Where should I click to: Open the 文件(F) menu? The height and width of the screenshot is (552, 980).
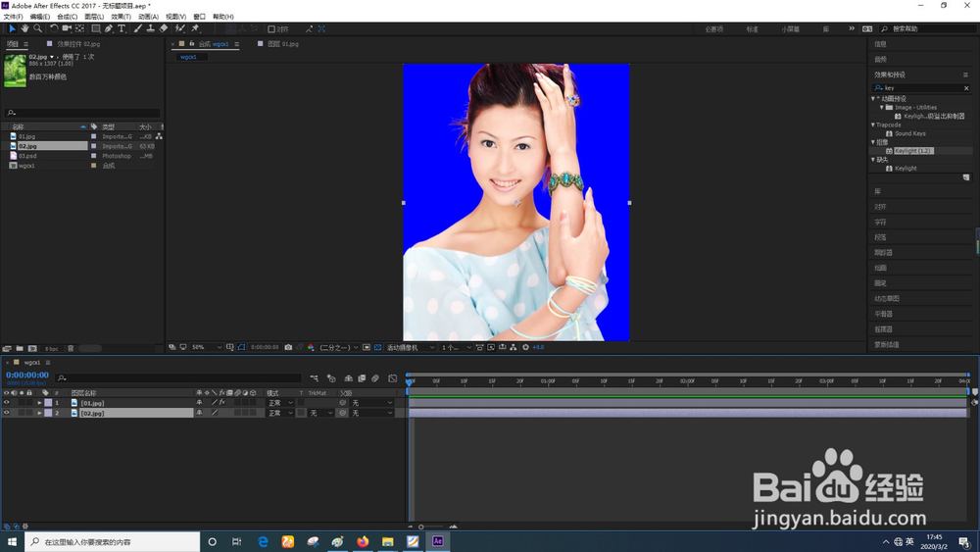point(13,17)
